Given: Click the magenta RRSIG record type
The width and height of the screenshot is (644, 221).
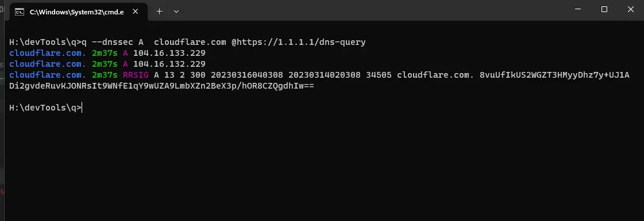Looking at the screenshot, I should (x=136, y=75).
